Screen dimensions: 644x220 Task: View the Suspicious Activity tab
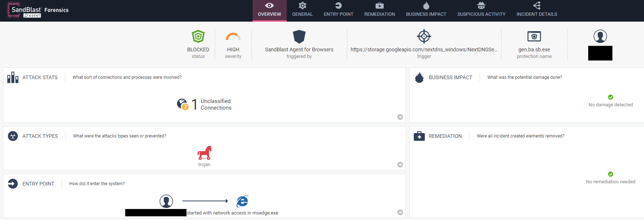pos(481,10)
